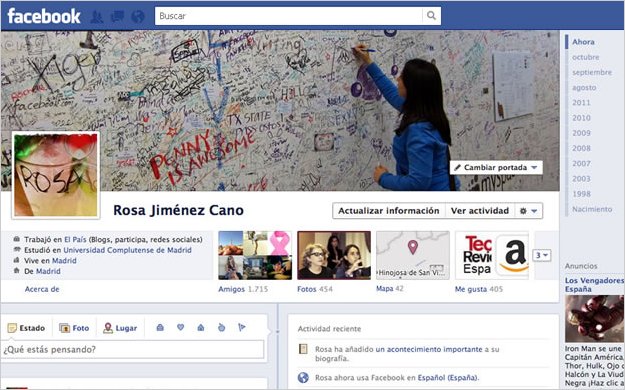The image size is (625, 390).
Task: Jump to Ahora in timeline
Action: 583,42
